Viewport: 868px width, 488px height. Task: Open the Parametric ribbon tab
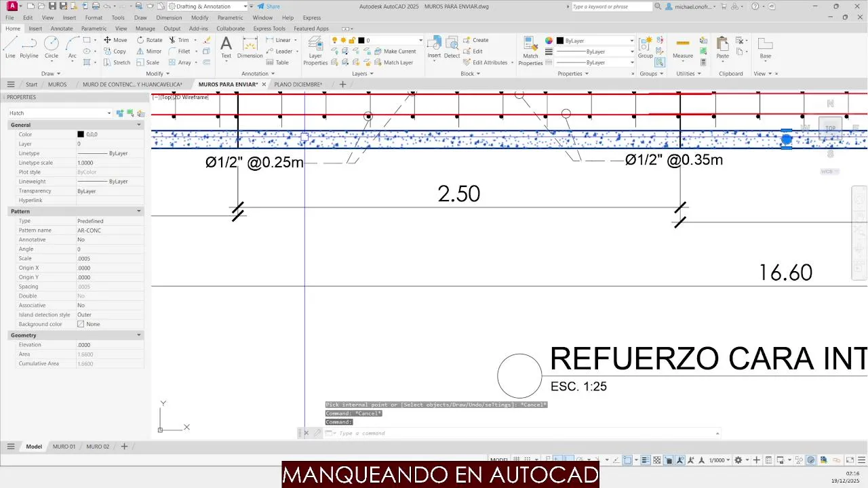pos(94,28)
